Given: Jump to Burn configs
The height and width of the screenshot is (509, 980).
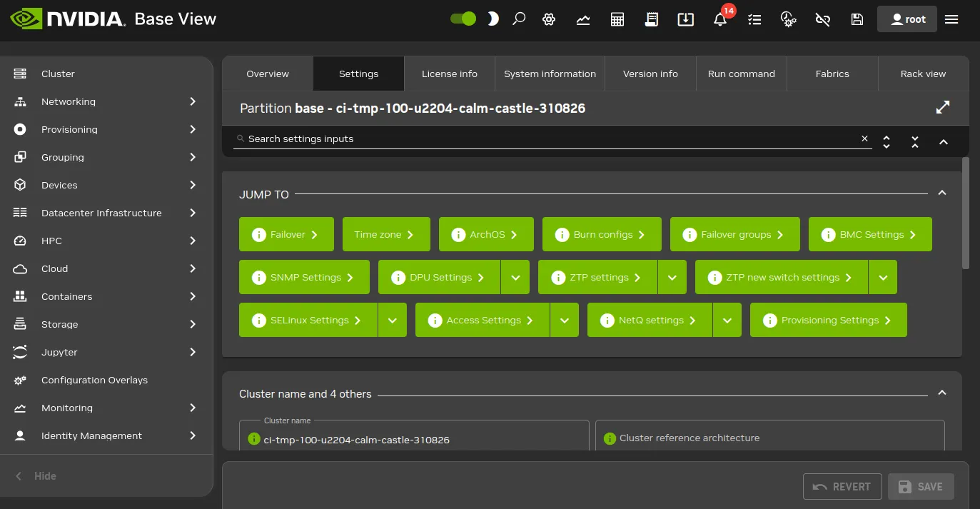Looking at the screenshot, I should point(602,234).
